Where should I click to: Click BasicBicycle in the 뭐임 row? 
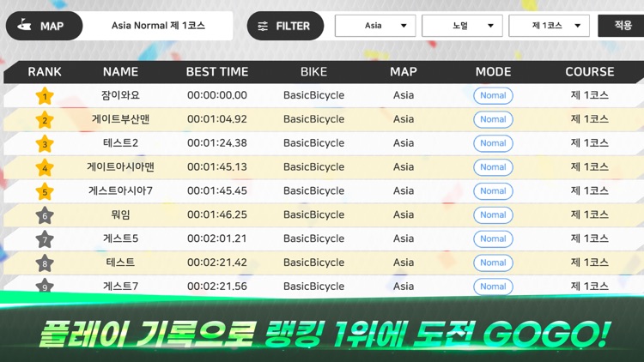(x=313, y=214)
